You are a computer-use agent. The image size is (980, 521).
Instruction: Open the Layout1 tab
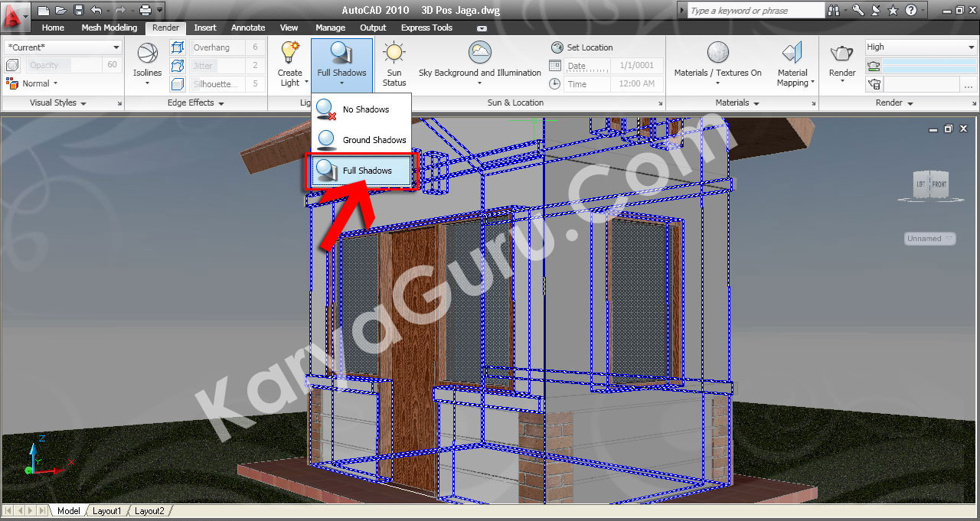point(106,510)
